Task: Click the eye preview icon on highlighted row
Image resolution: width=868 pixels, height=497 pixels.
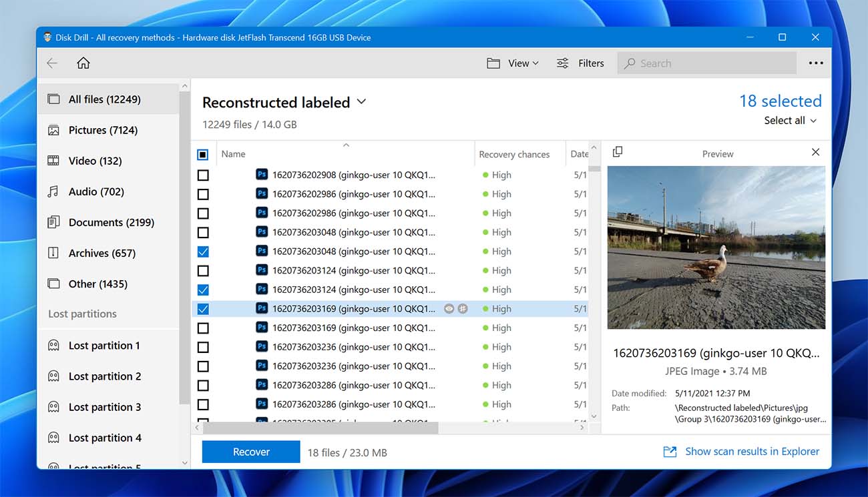Action: tap(449, 309)
